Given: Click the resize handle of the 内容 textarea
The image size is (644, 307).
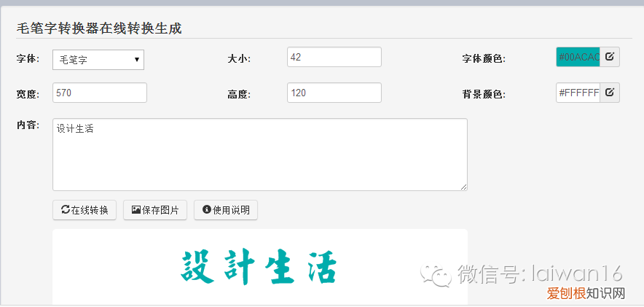Looking at the screenshot, I should tap(464, 187).
